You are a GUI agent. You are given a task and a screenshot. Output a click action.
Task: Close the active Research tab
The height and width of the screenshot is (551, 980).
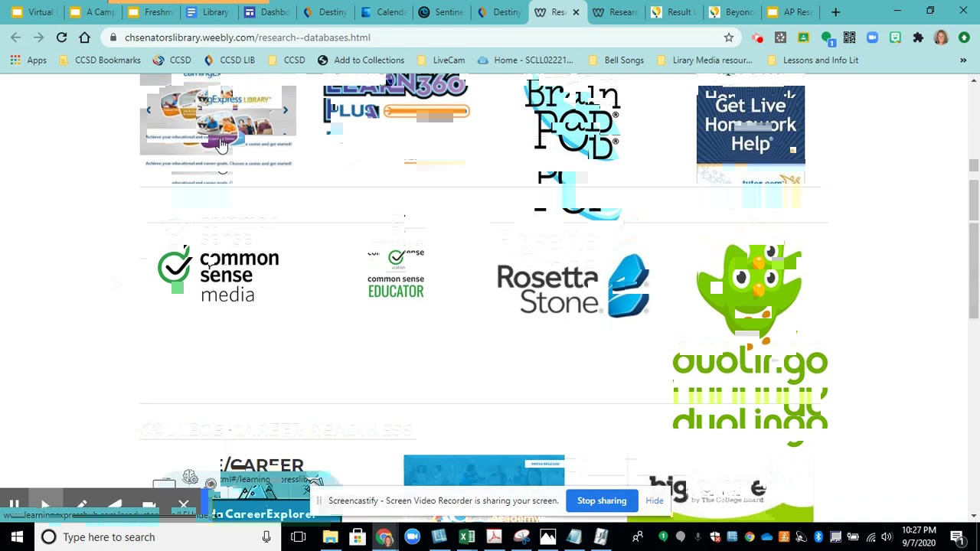click(x=576, y=12)
